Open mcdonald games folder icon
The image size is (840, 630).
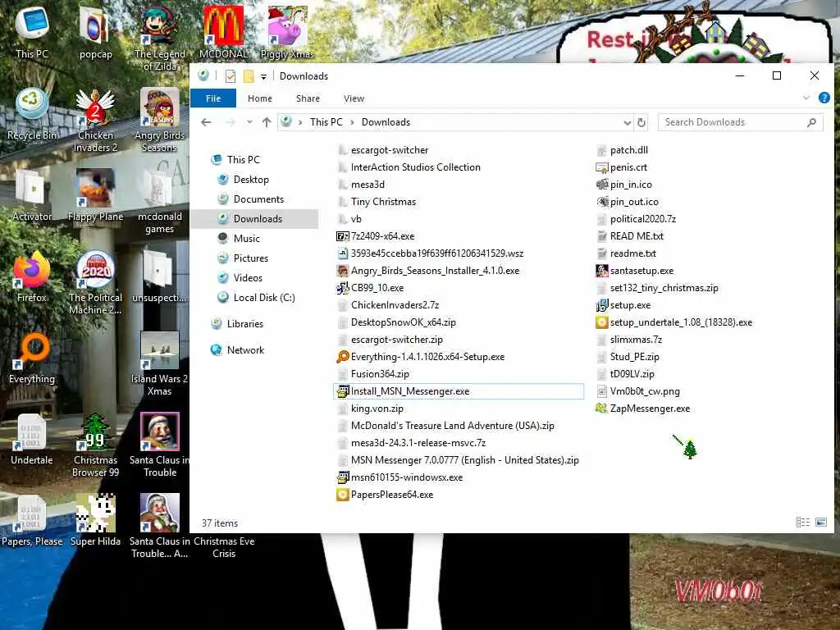pyautogui.click(x=160, y=202)
